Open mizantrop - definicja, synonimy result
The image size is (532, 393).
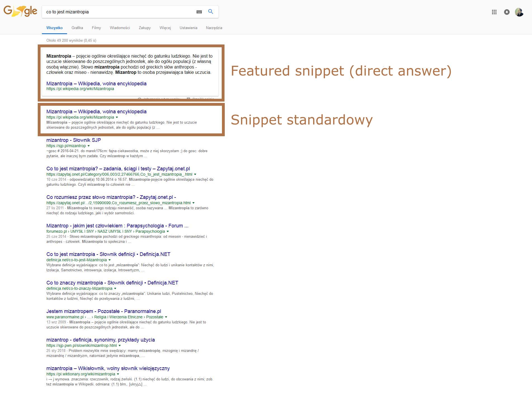101,340
